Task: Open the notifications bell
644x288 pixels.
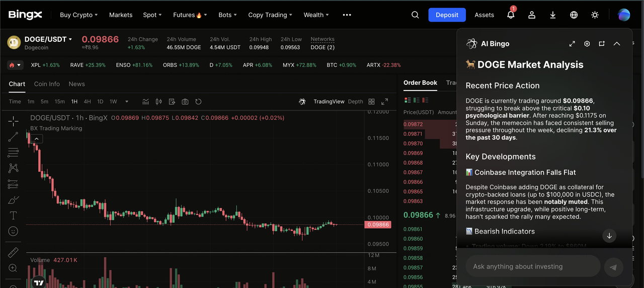Action: (x=511, y=15)
